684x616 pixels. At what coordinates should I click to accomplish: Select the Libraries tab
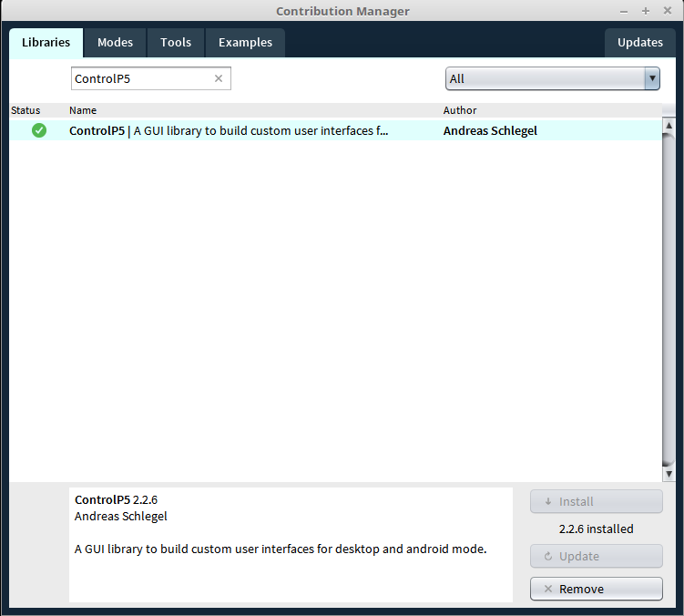pyautogui.click(x=46, y=43)
